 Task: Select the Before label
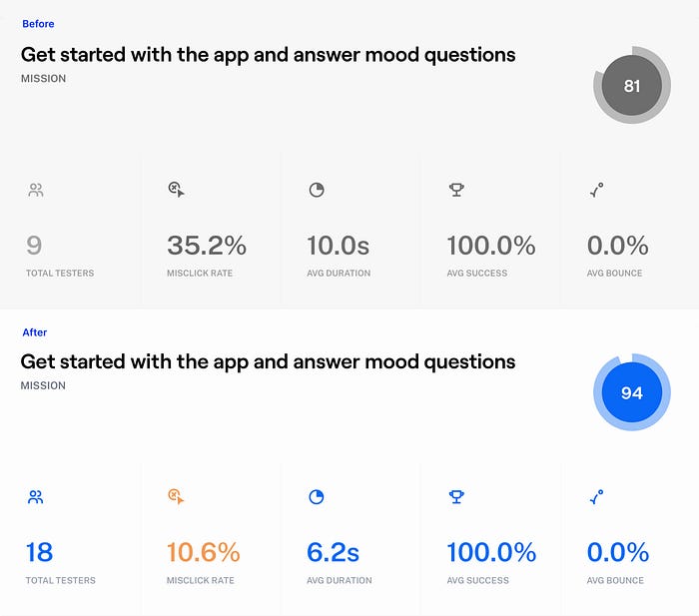point(38,24)
